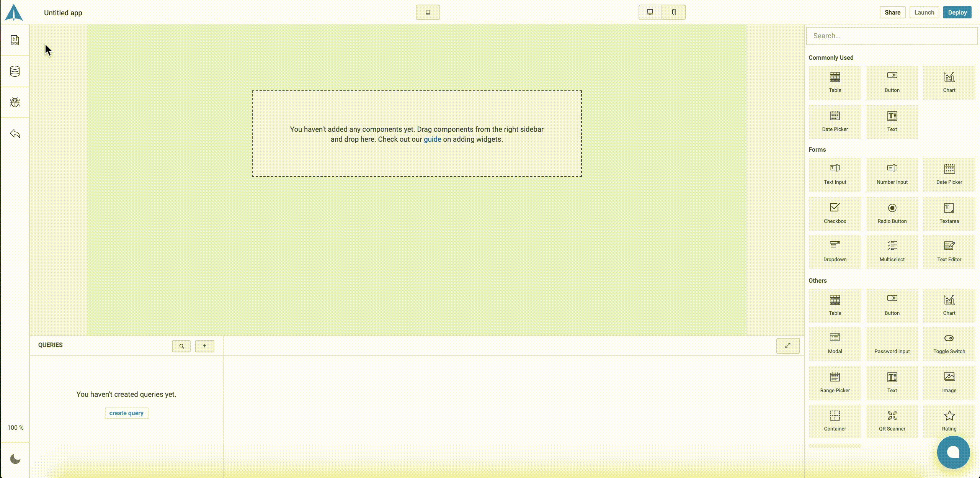Open the datasources database icon
980x478 pixels.
click(15, 71)
